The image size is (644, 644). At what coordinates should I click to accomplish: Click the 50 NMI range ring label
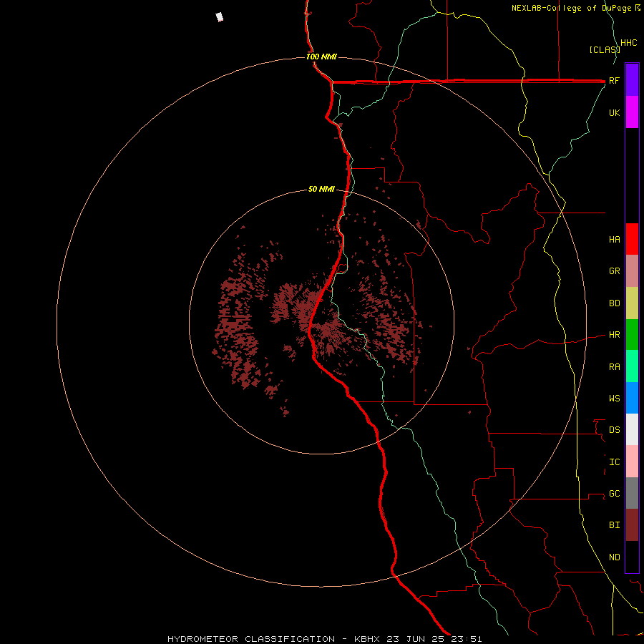click(321, 190)
